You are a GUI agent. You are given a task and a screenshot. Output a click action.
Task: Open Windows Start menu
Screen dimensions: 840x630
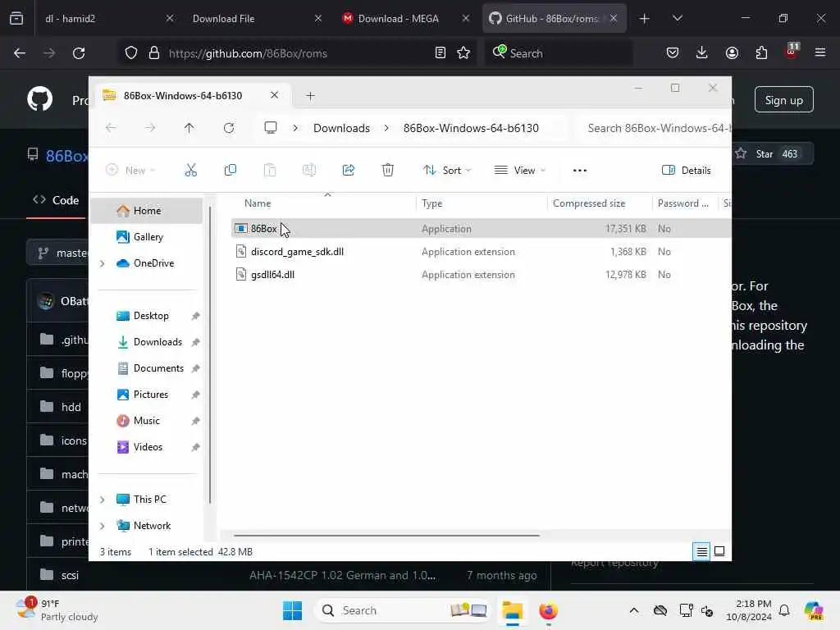coord(292,610)
